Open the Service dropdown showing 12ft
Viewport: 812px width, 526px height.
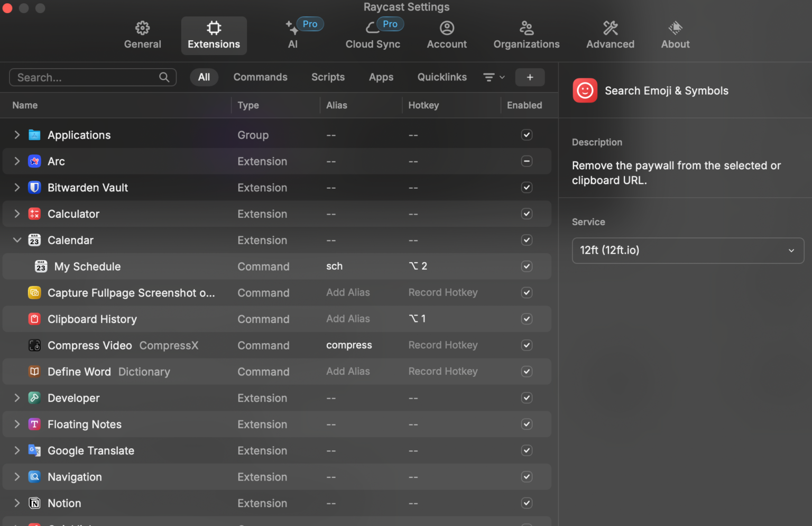(x=687, y=251)
